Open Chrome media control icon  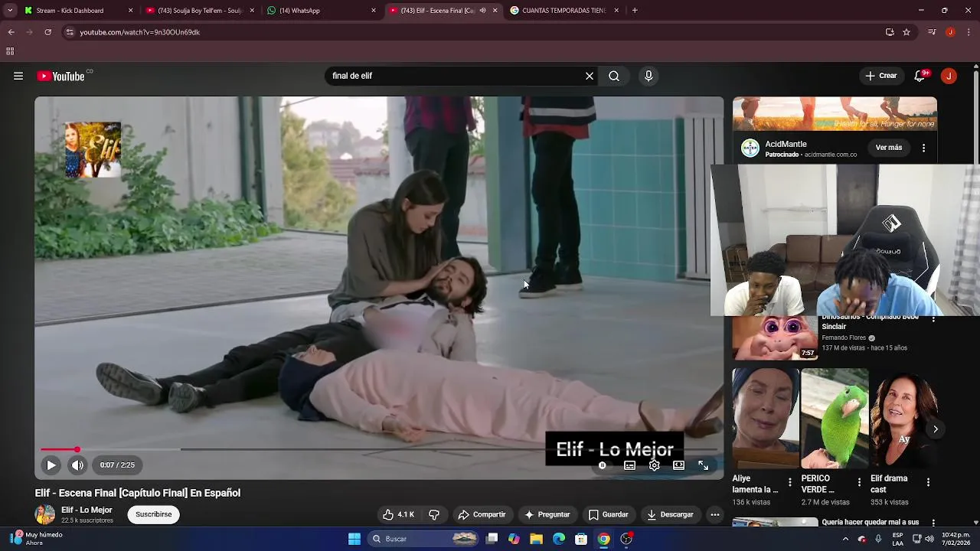(932, 32)
